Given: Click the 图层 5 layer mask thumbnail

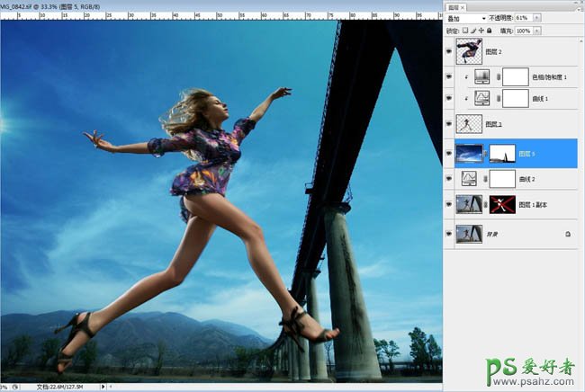Looking at the screenshot, I should point(501,153).
